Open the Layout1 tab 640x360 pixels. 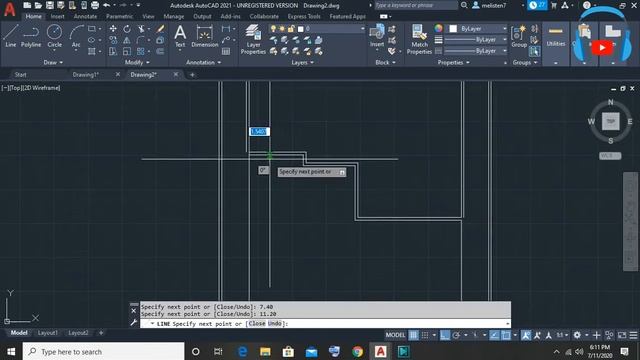coord(47,333)
